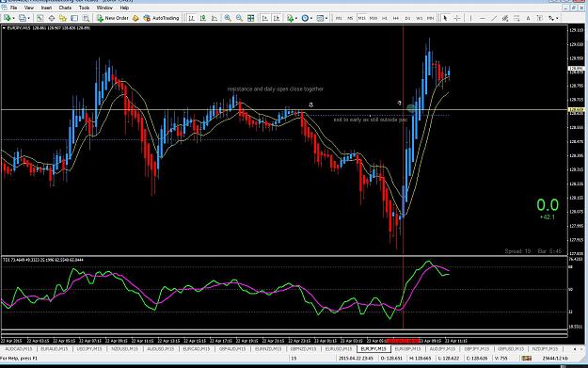Open the Tools menu
Viewport: 588px width, 368px height.
pos(84,8)
